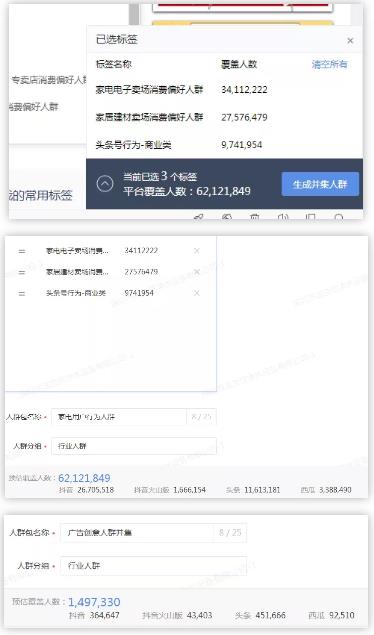This screenshot has height=635, width=374.
Task: Click the 34,112,222 coverage value
Action: pos(244,89)
